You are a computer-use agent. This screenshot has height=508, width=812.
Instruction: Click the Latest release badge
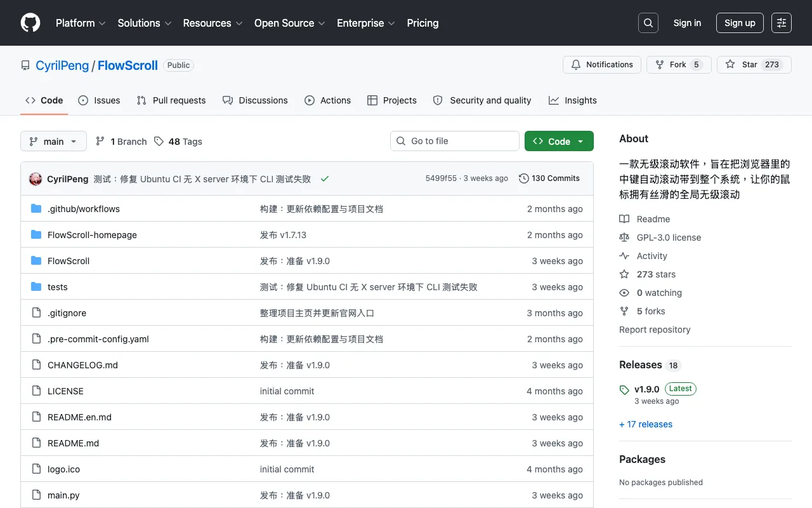[x=681, y=389]
